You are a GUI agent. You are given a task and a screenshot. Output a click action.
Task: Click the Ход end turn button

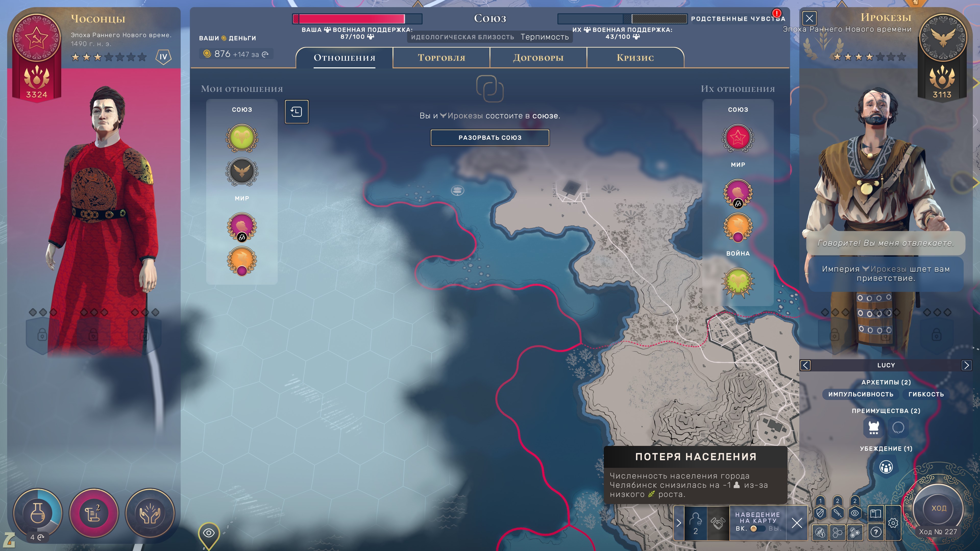(x=938, y=508)
